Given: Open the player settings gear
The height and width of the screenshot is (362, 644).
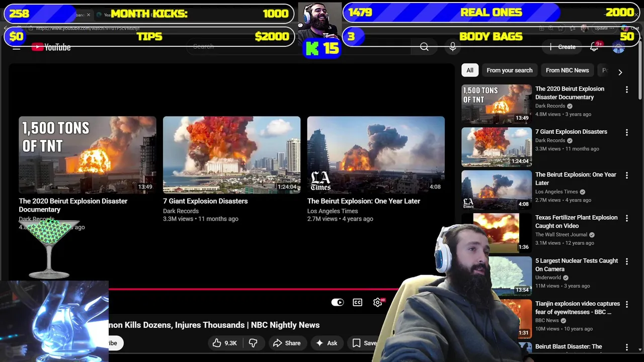Looking at the screenshot, I should point(378,302).
